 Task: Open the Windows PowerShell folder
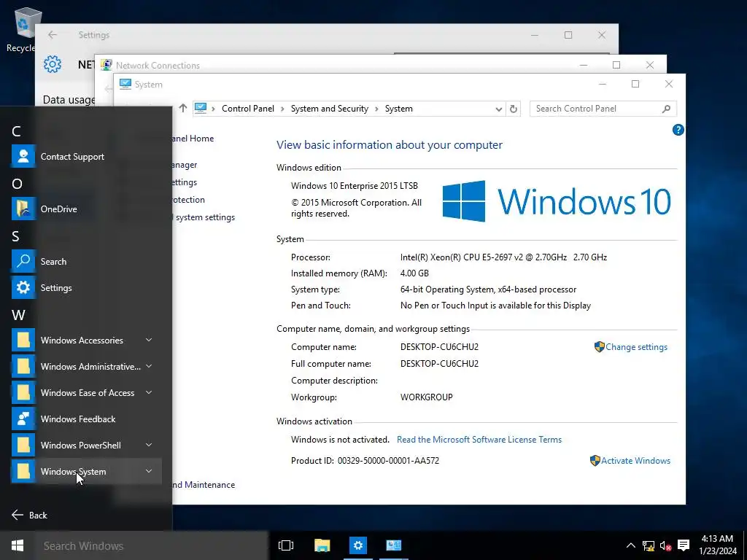click(86, 446)
